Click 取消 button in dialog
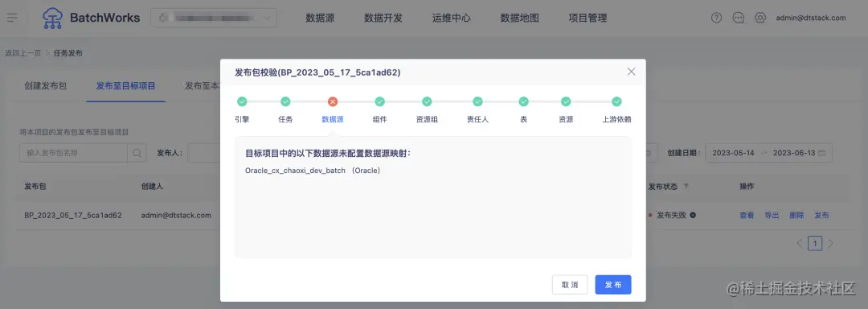868x309 pixels. point(570,285)
